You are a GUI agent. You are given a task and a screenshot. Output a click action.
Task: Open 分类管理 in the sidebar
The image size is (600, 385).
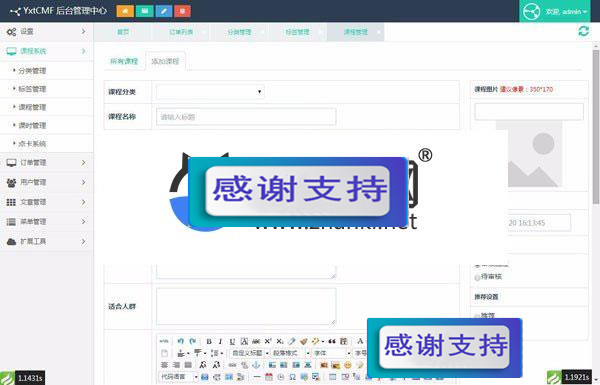tap(32, 71)
